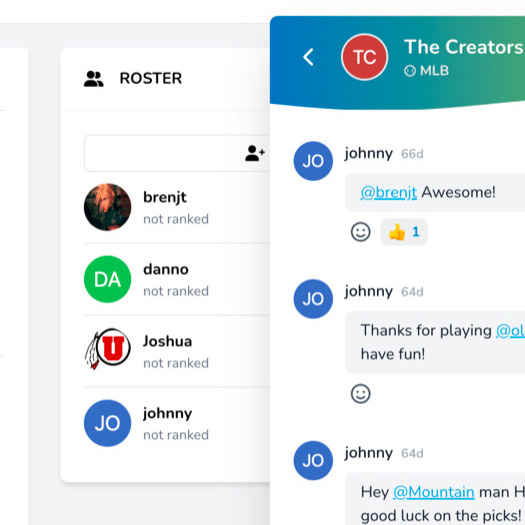Select Joshua name in roster list
Screen dimensions: 525x525
167,342
